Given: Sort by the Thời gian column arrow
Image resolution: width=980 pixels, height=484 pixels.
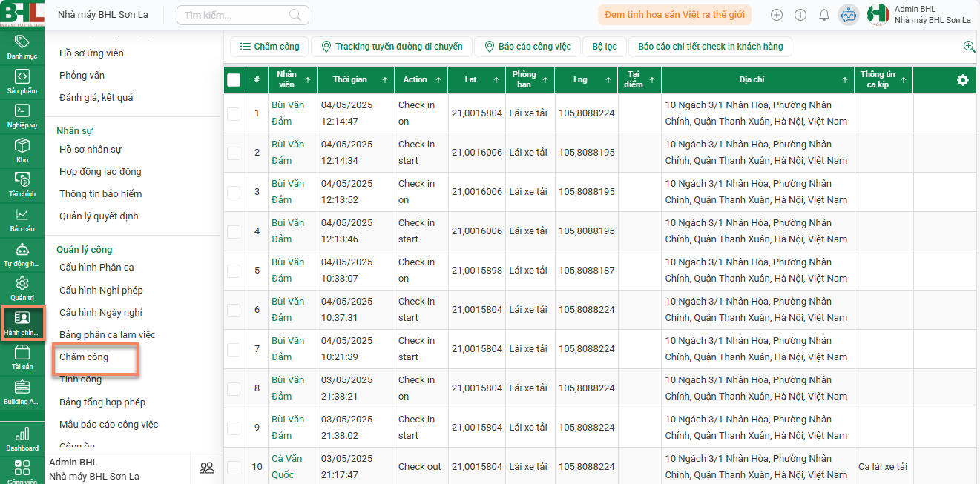Looking at the screenshot, I should (384, 80).
